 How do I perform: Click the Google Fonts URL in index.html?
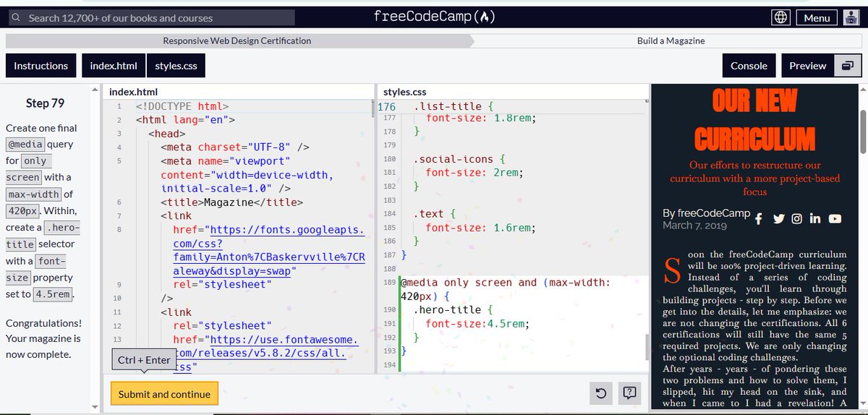269,250
